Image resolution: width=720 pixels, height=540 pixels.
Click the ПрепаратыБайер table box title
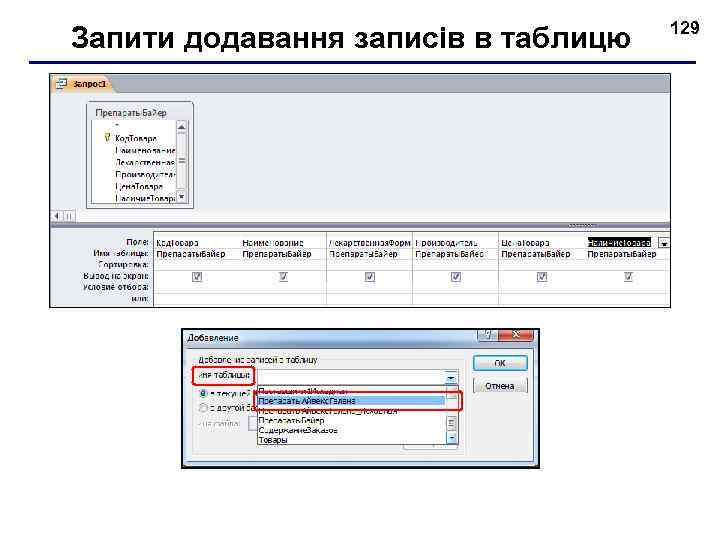click(131, 112)
